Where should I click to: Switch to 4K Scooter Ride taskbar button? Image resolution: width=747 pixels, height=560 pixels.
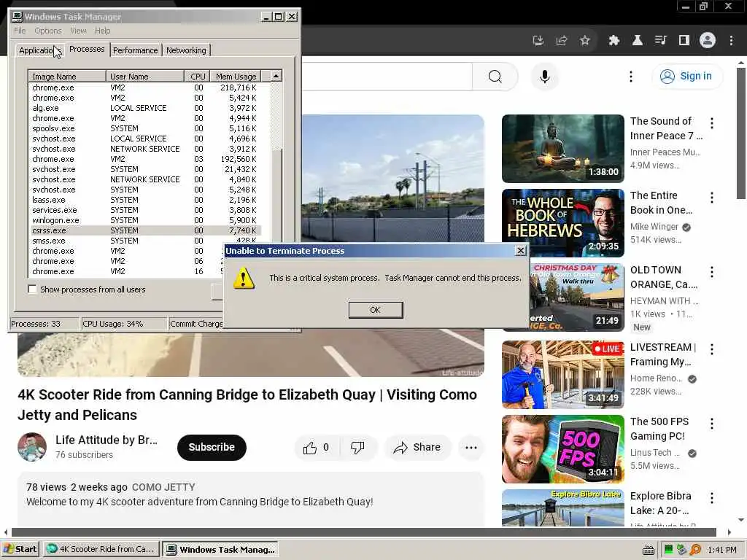[101, 549]
